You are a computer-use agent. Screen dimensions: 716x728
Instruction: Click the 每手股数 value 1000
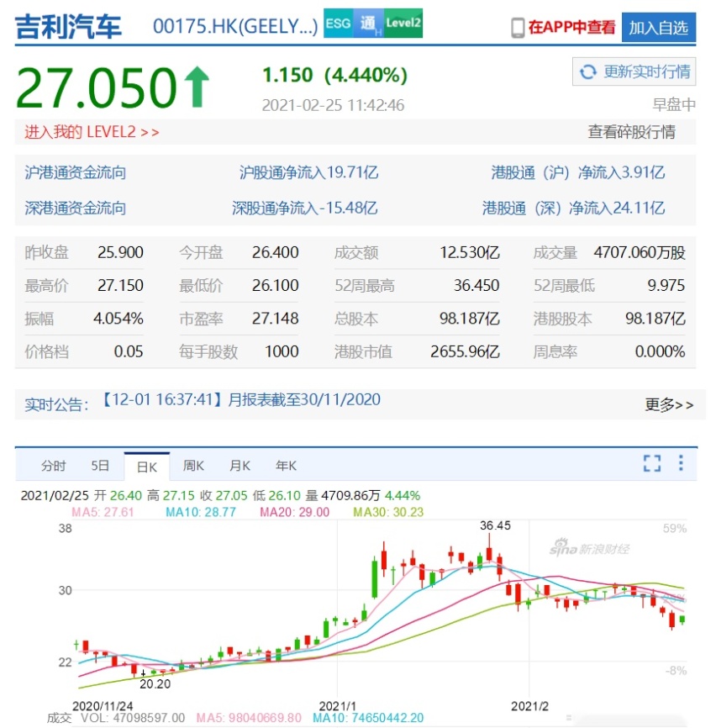(x=282, y=351)
